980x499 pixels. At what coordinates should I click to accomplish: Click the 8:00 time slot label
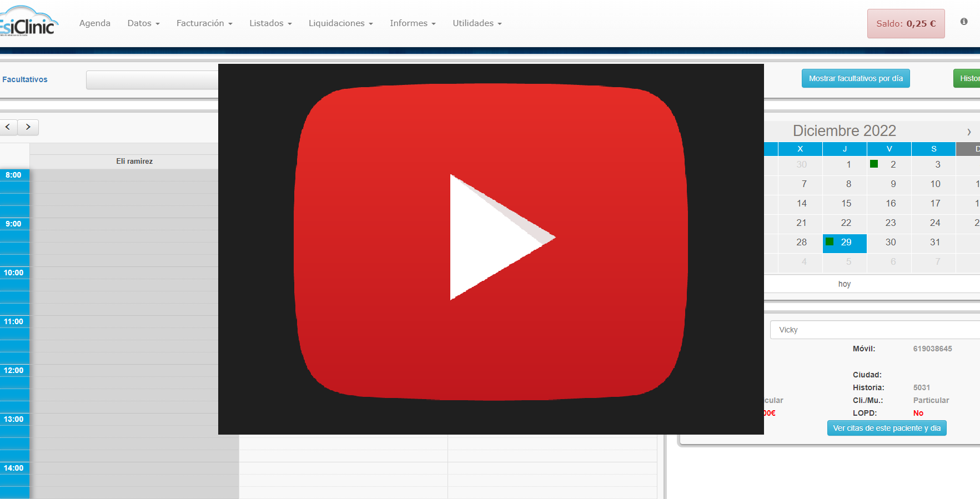[x=14, y=175]
